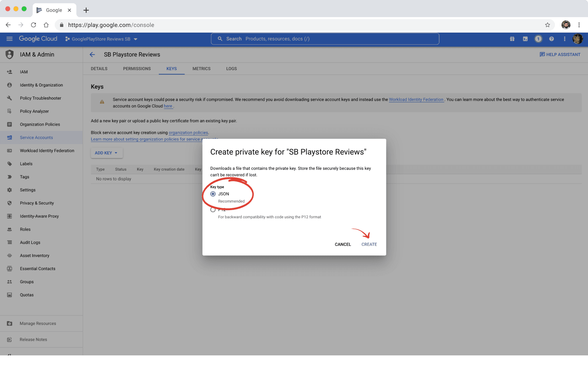Cancel the create private key dialog
Screen dimensions: 588x366
343,244
